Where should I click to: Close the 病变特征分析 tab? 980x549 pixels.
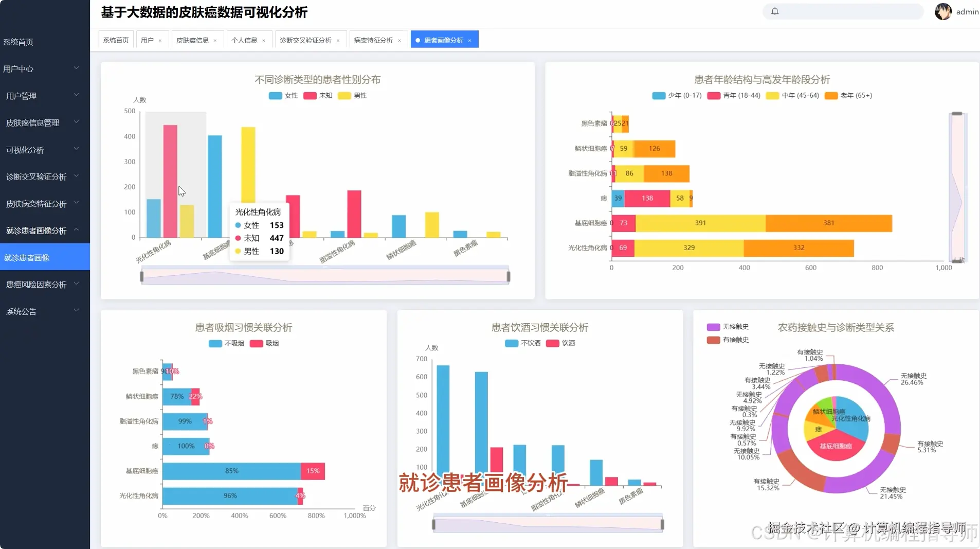tap(399, 40)
